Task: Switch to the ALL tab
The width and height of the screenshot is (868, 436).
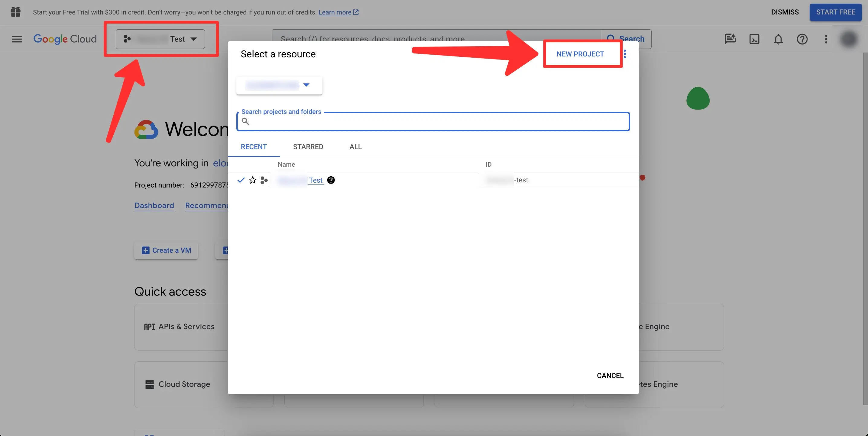Action: click(355, 147)
